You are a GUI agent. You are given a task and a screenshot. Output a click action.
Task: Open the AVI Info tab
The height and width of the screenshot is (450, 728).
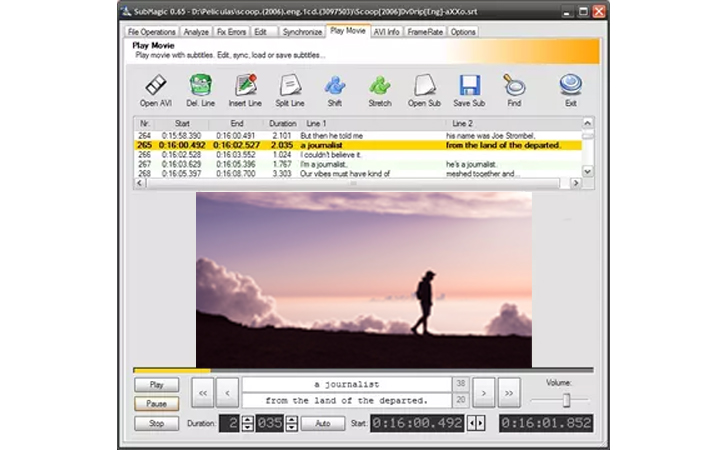point(386,32)
